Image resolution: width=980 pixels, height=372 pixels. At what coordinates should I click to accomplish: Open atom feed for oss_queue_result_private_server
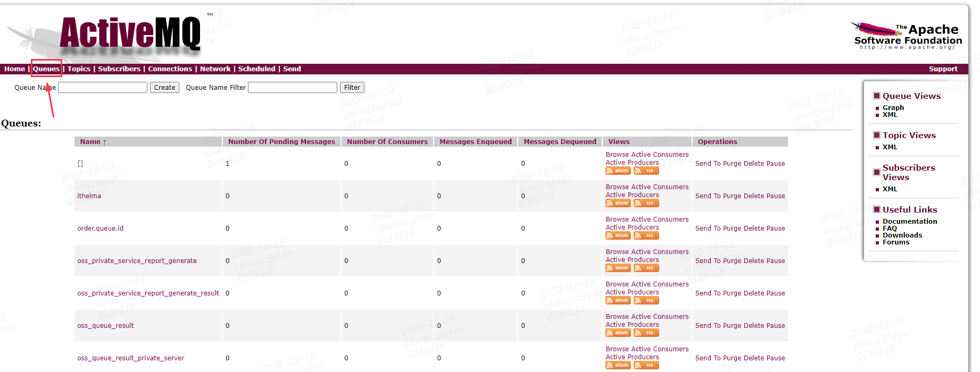click(618, 365)
